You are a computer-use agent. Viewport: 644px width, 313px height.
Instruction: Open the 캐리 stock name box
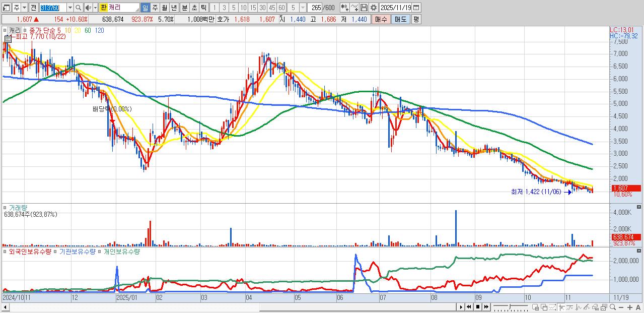[119, 8]
